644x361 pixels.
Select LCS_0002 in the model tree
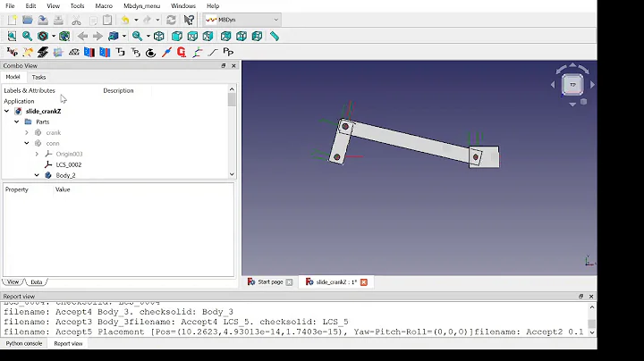tap(69, 164)
